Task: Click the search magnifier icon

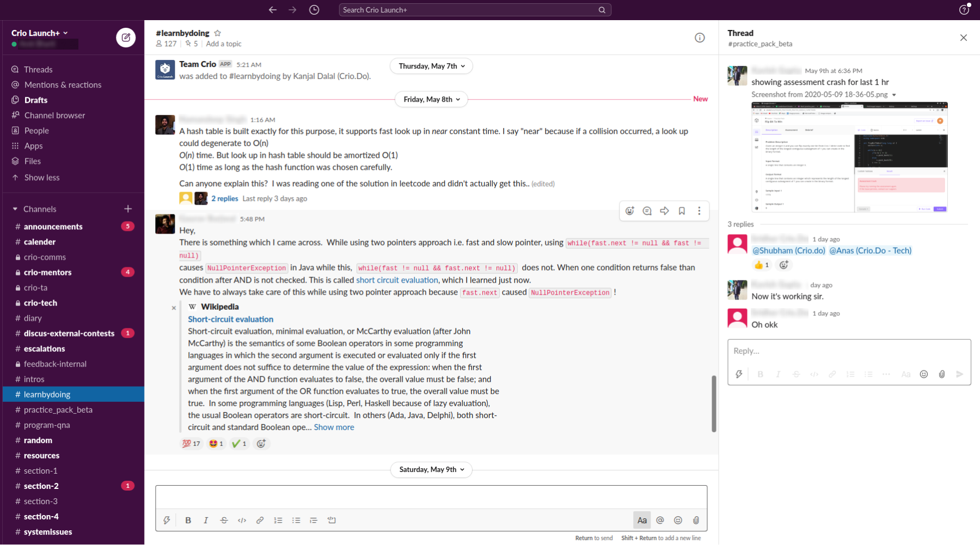Action: [602, 10]
